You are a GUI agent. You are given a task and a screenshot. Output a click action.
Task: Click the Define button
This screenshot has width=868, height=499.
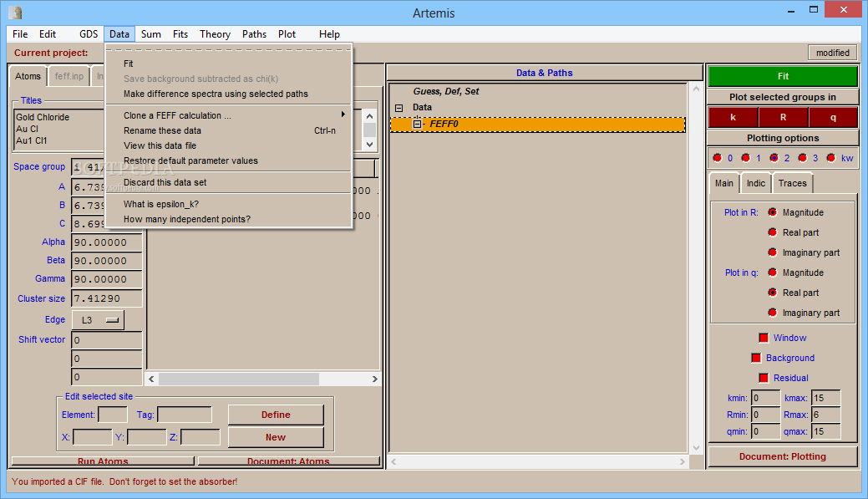(x=276, y=415)
